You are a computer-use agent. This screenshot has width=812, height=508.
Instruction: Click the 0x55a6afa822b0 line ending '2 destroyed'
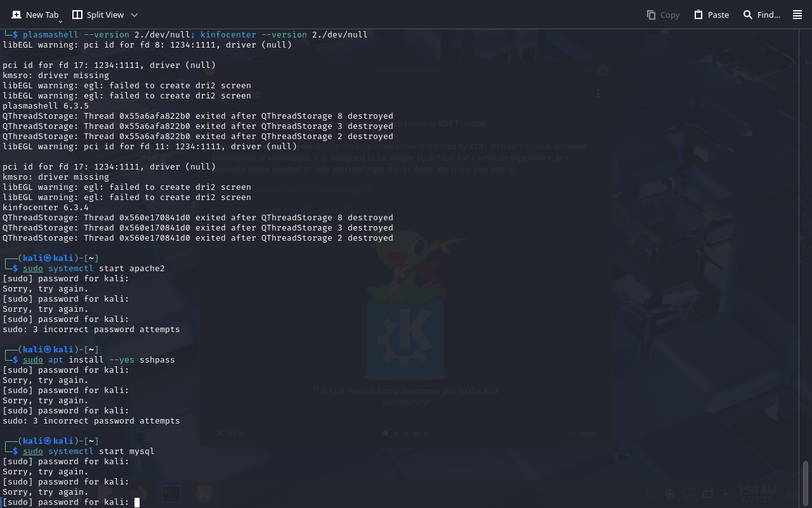coord(198,137)
